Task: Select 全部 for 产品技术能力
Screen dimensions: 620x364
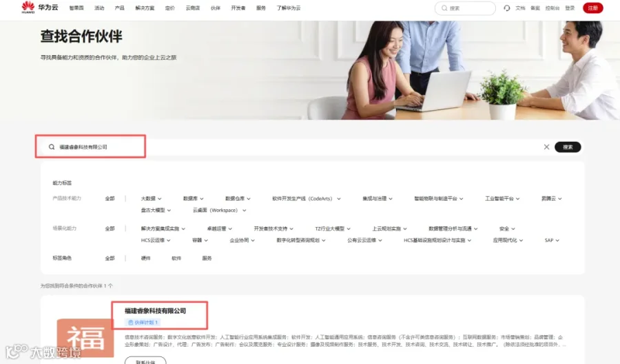Action: (110, 199)
